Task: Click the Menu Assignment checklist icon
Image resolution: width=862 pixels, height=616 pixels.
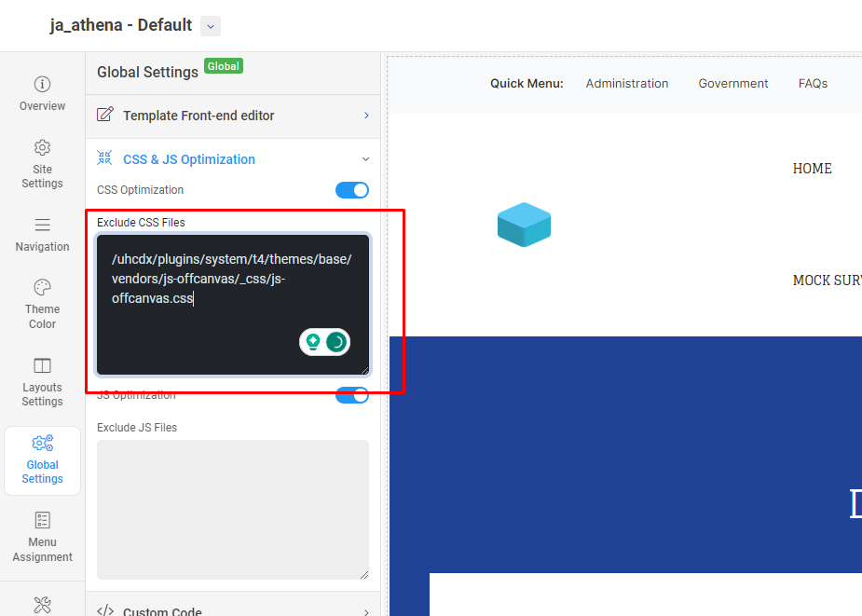Action: (x=42, y=520)
